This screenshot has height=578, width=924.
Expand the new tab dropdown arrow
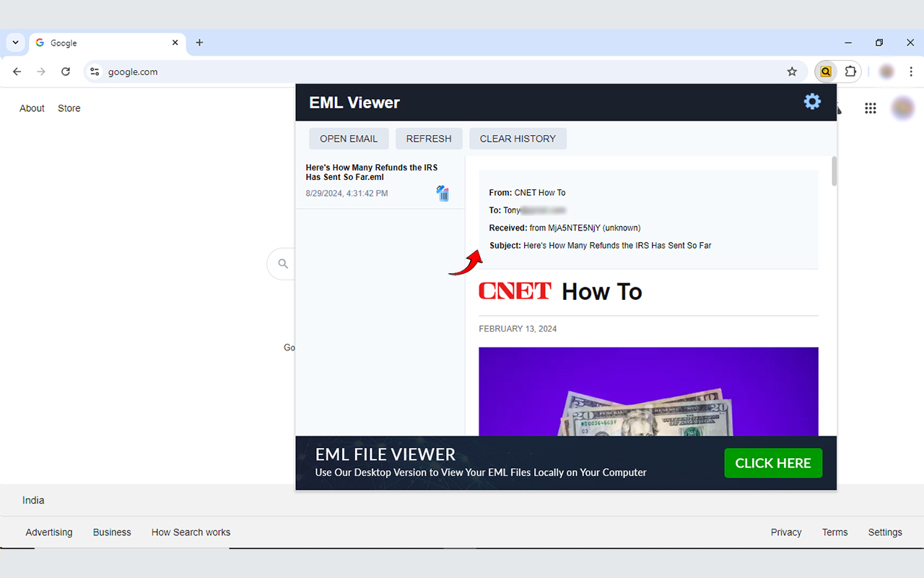14,43
